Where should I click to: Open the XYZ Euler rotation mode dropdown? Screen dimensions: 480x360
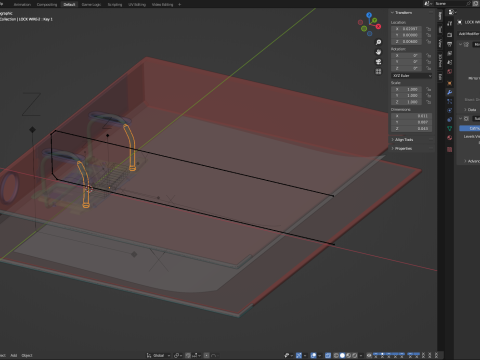coord(412,76)
